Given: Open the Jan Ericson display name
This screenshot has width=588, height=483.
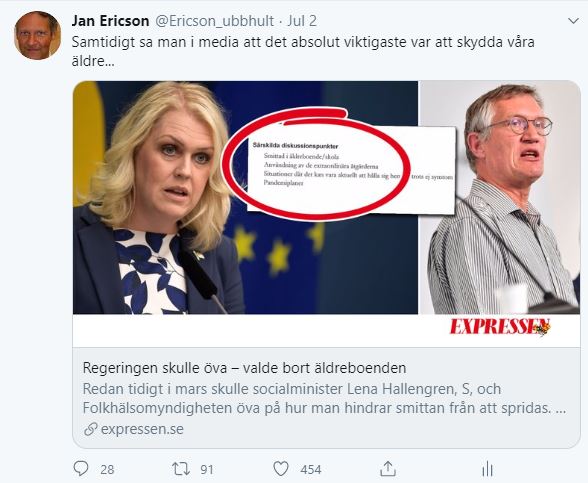Looking at the screenshot, I should click(x=110, y=21).
